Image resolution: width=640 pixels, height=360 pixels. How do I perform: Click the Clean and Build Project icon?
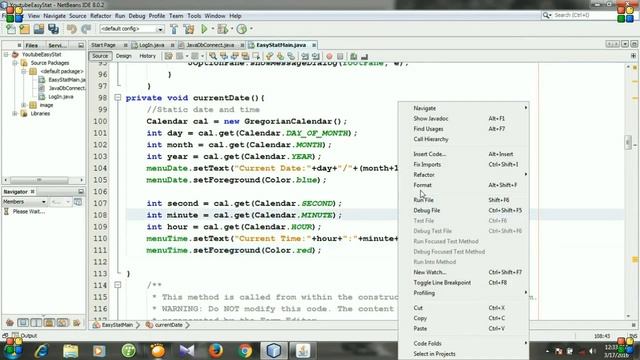189,29
